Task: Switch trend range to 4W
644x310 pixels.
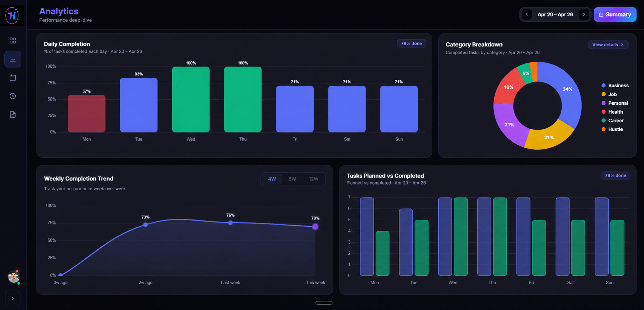Action: coord(272,179)
